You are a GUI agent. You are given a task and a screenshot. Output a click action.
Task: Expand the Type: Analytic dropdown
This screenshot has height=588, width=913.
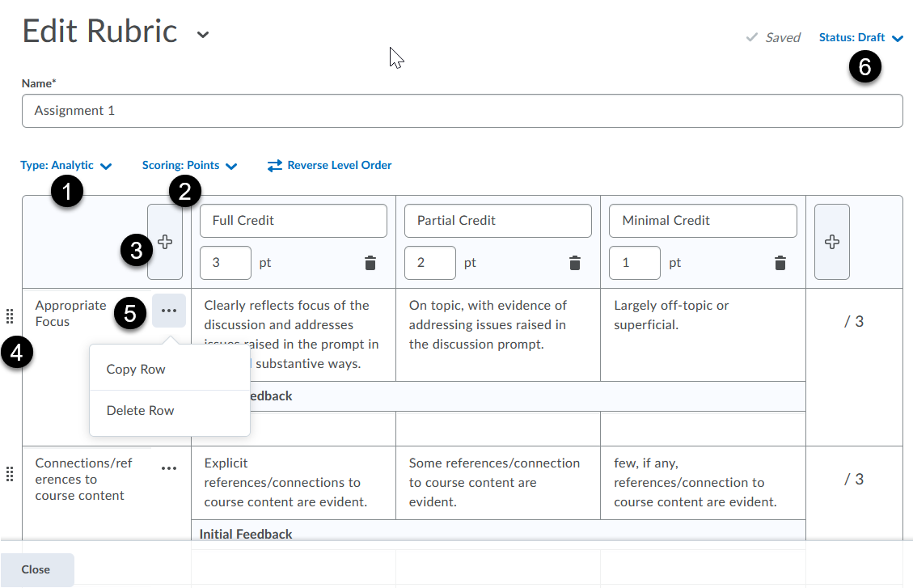pos(66,166)
